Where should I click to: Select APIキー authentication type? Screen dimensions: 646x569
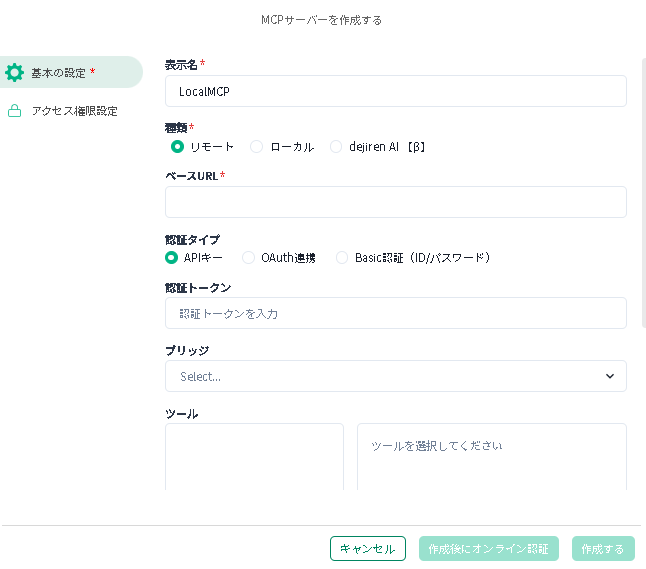(x=171, y=258)
